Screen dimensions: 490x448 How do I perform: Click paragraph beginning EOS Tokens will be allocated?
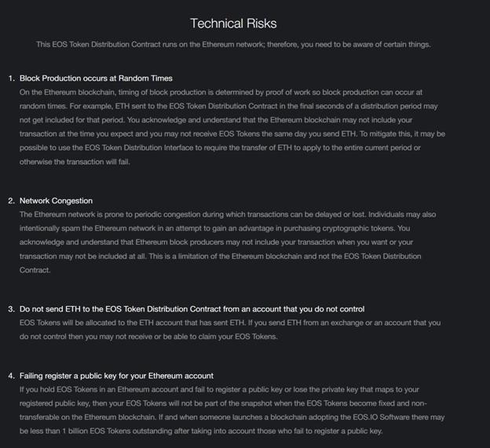click(x=230, y=330)
